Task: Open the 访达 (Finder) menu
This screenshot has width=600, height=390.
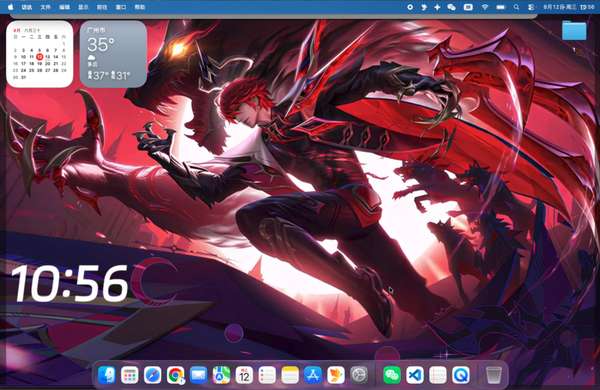Action: 27,7
